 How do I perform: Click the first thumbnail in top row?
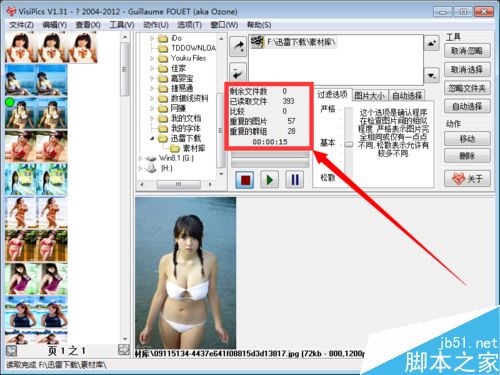click(20, 47)
